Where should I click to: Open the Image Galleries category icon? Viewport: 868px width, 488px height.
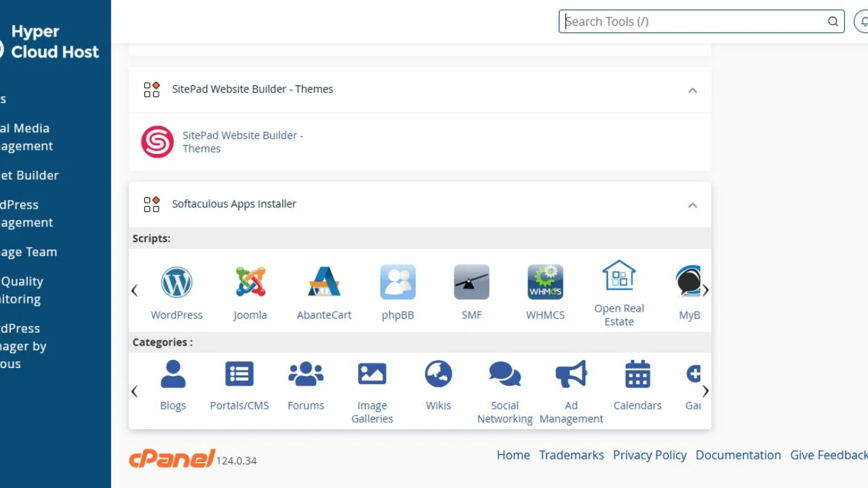pos(372,373)
